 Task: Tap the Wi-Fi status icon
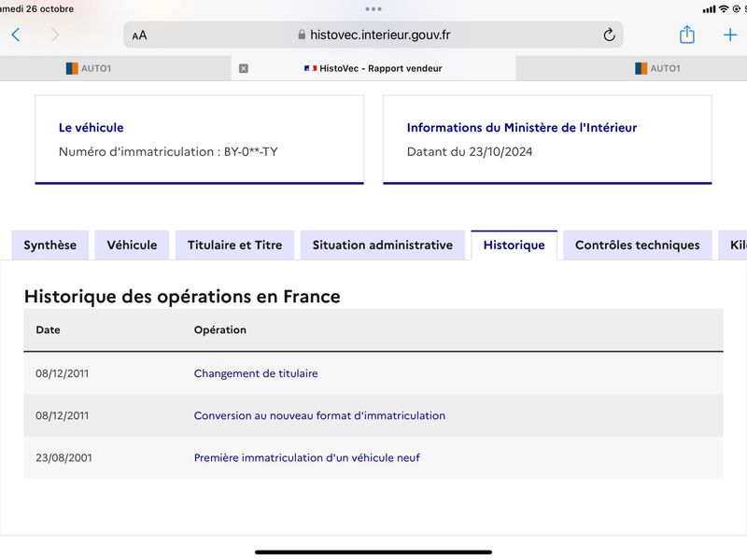pyautogui.click(x=724, y=8)
